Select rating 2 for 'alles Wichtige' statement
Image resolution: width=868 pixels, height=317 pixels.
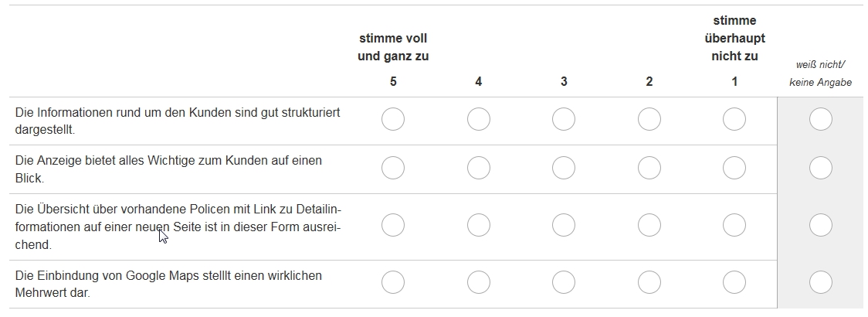pyautogui.click(x=649, y=169)
